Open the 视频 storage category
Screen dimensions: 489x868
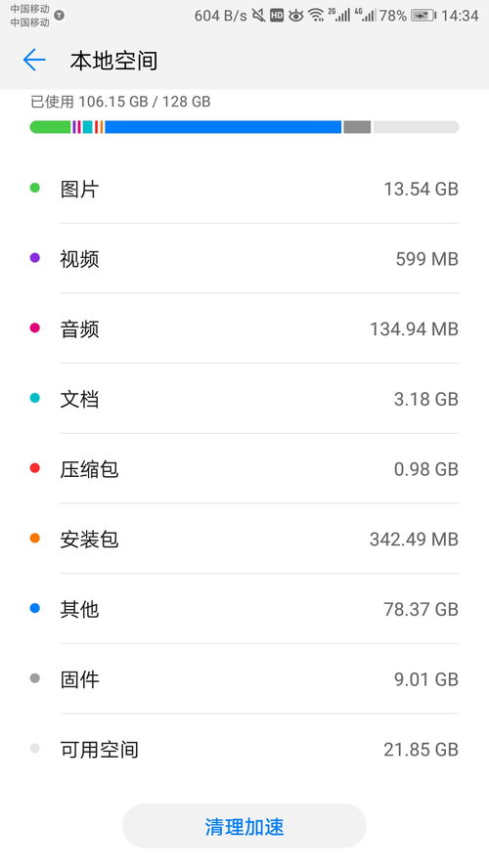tap(244, 258)
